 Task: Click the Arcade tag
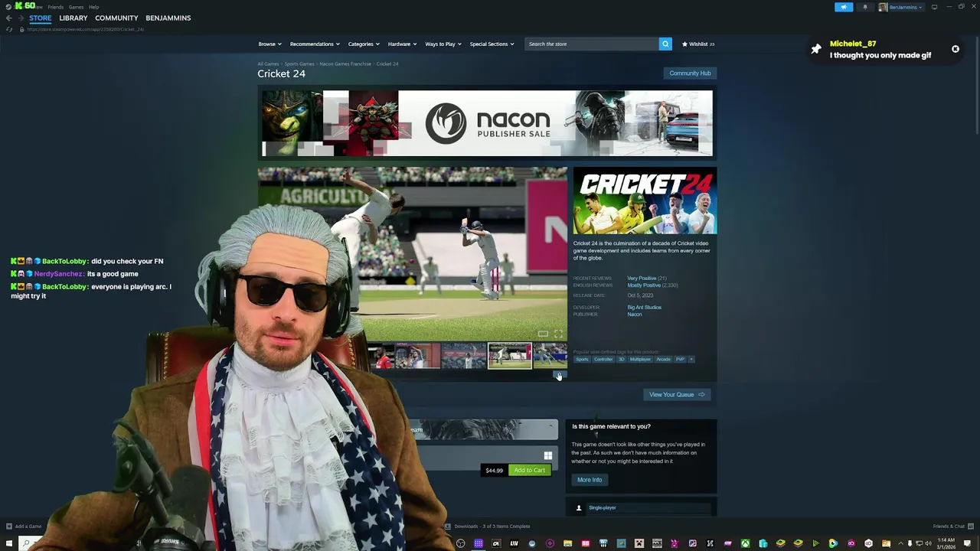pos(663,360)
